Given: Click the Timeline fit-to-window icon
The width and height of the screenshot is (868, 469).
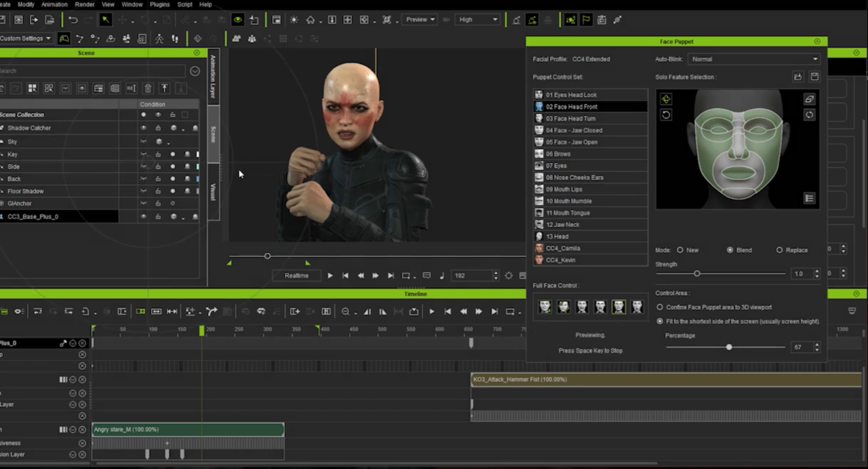Looking at the screenshot, I should (172, 311).
